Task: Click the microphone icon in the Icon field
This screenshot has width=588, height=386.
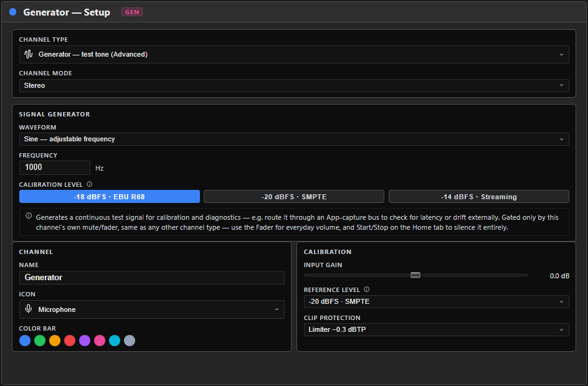Action: pos(29,309)
